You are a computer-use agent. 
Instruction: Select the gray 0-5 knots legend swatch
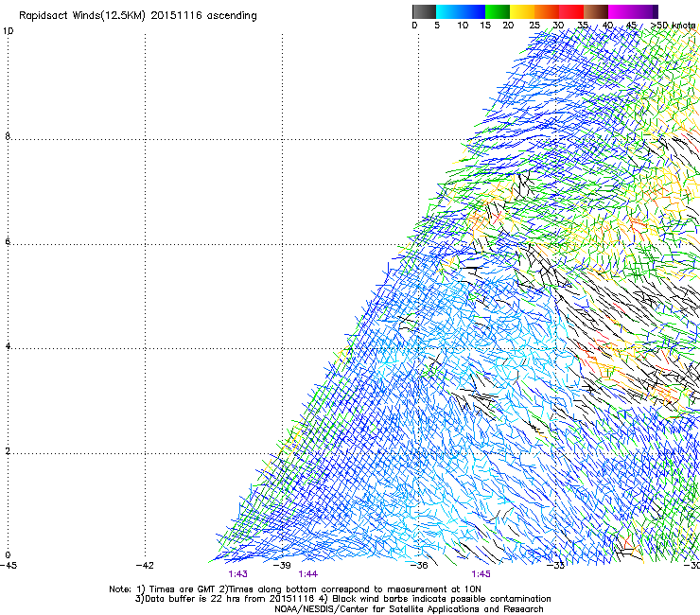click(x=424, y=11)
